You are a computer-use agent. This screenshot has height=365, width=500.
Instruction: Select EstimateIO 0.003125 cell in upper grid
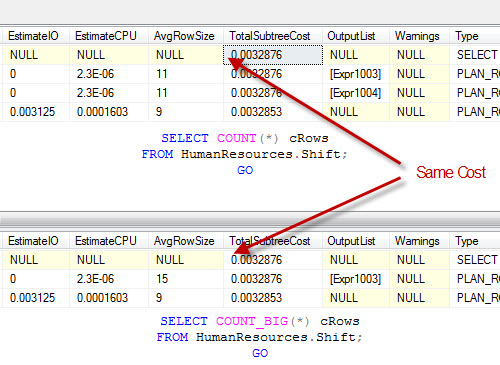tap(35, 112)
